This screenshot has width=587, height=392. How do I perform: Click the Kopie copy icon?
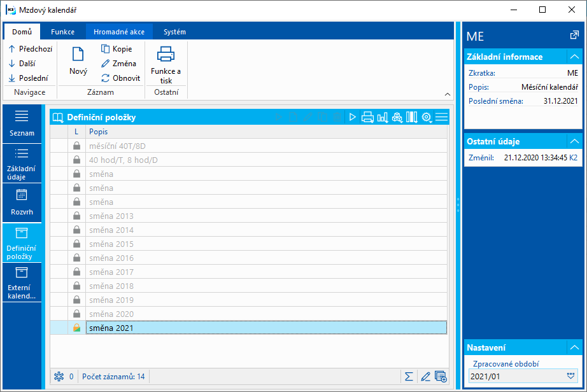pos(105,48)
